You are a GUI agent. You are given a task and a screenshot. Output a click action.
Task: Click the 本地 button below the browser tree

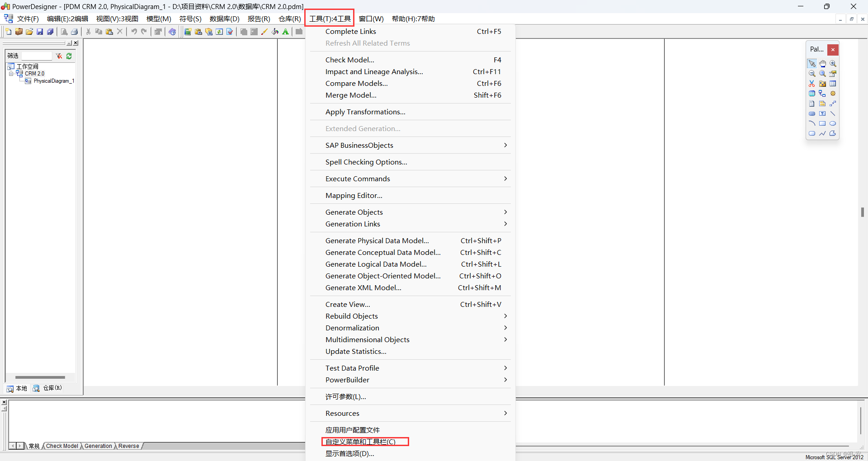tap(17, 388)
